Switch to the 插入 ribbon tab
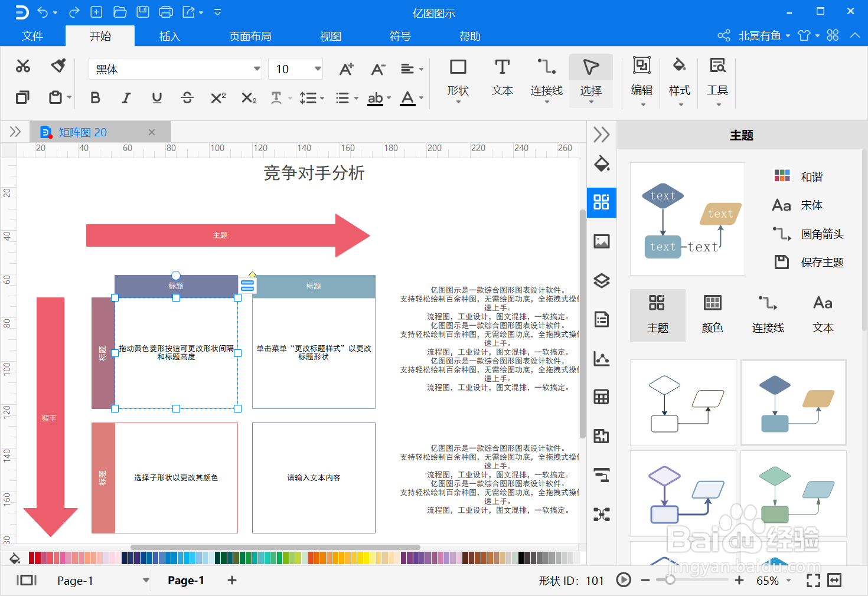The height and width of the screenshot is (596, 868). tap(169, 36)
